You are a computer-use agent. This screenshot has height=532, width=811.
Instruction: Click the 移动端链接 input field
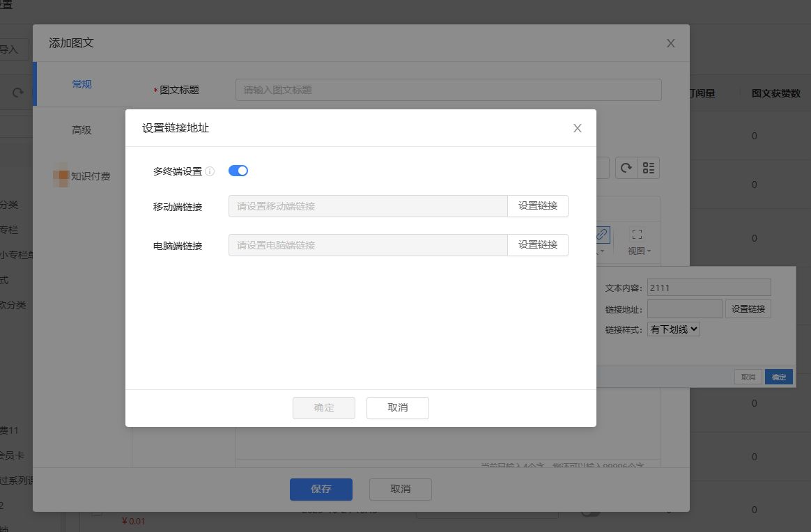coord(367,206)
